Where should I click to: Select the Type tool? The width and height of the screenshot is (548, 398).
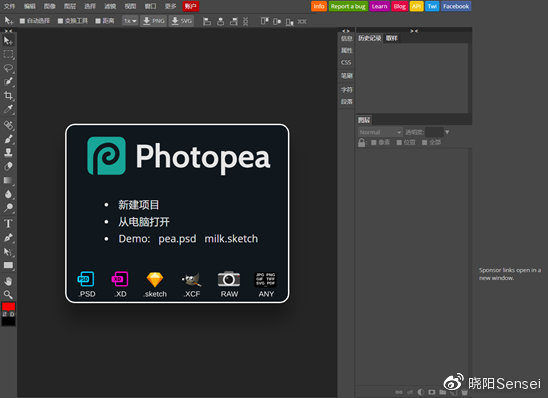coord(8,224)
